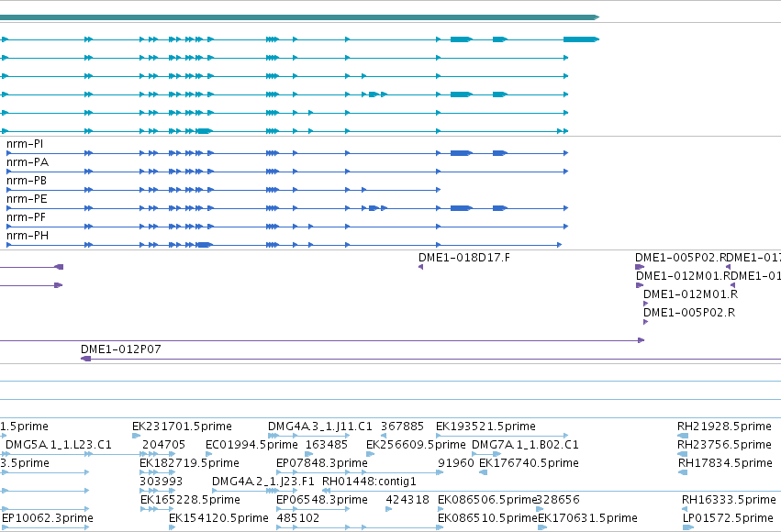781x532 pixels.
Task: Click the 367885 feature label
Action: pyautogui.click(x=402, y=427)
